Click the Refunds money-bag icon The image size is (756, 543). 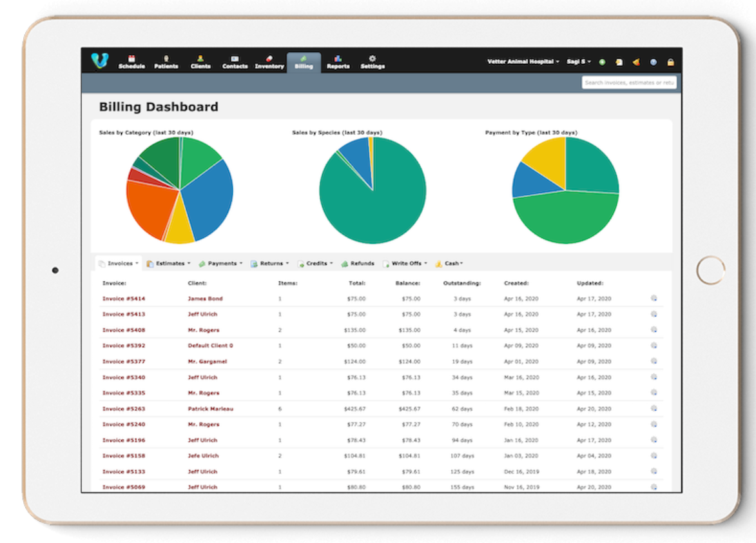tap(345, 263)
